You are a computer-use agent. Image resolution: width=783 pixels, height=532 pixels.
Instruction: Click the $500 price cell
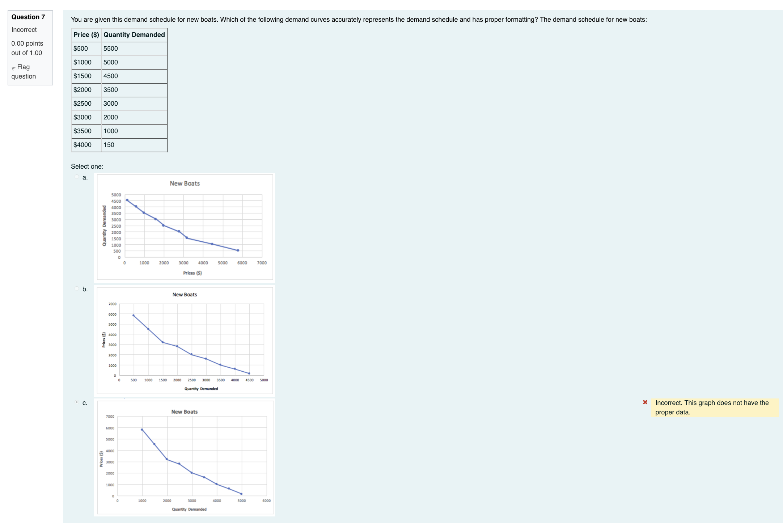tap(81, 48)
